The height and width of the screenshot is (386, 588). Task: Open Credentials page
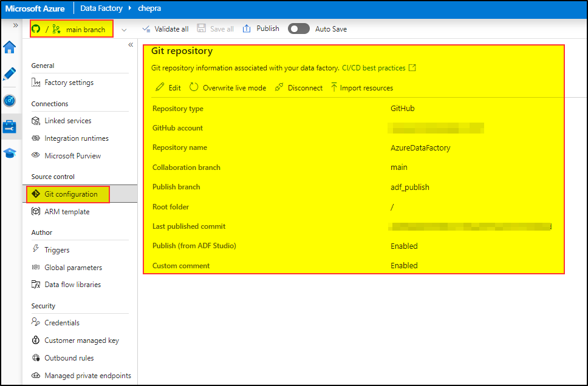pos(62,323)
